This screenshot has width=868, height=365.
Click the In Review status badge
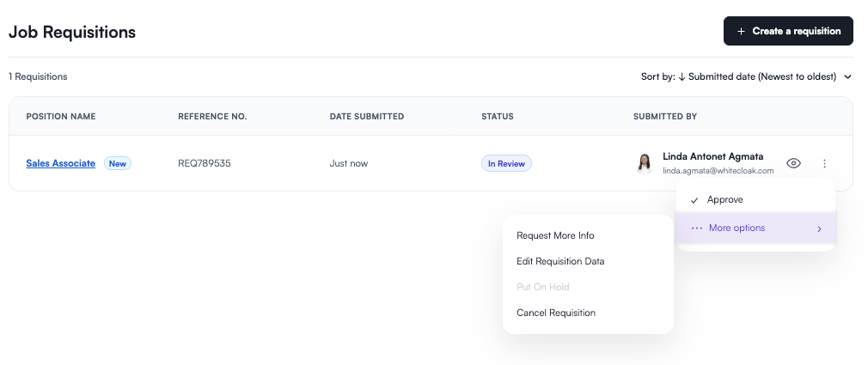click(x=506, y=163)
